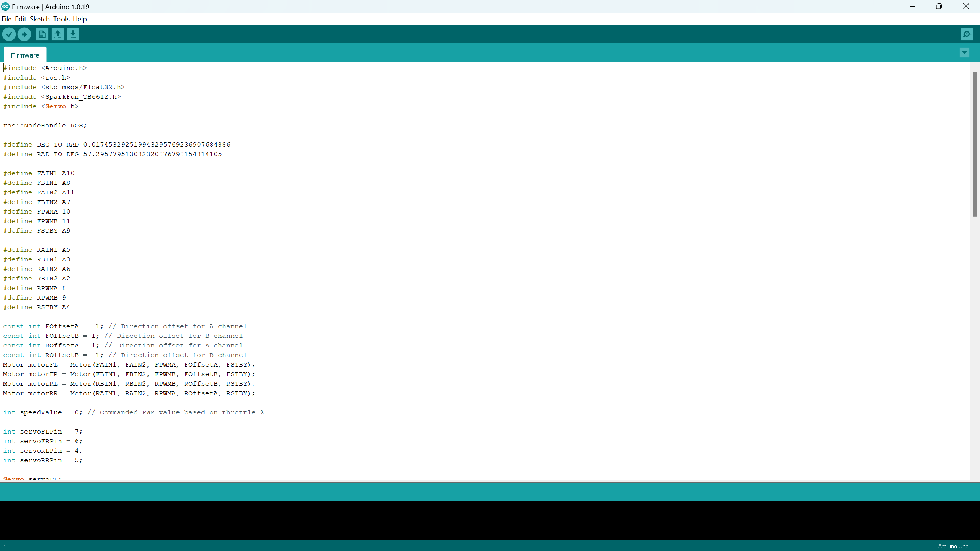Screen dimensions: 980x551
Task: Open the Help menu
Action: coord(80,19)
